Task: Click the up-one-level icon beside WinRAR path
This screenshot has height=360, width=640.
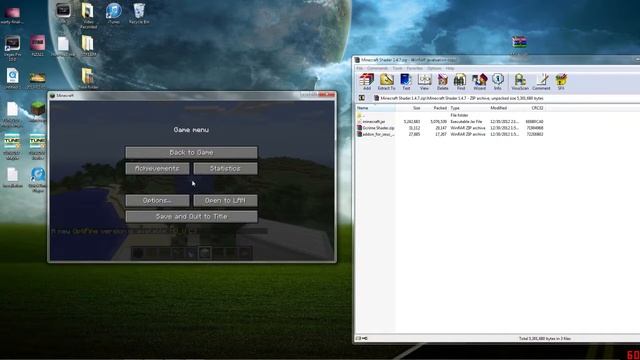Action: pos(361,98)
